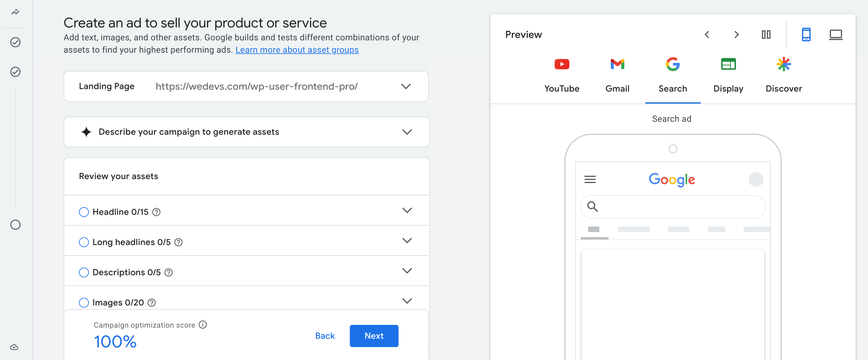Click the preview search input field
This screenshot has height=360, width=868.
[x=672, y=207]
